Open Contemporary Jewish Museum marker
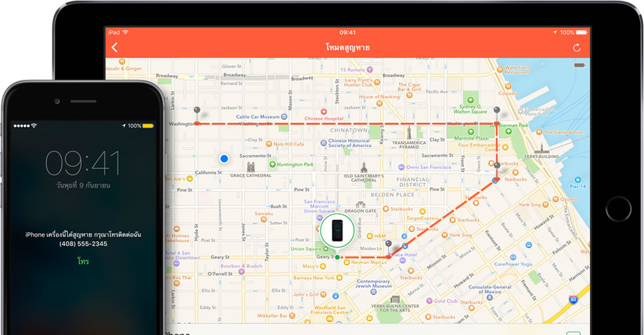The width and height of the screenshot is (644, 335). (x=373, y=292)
